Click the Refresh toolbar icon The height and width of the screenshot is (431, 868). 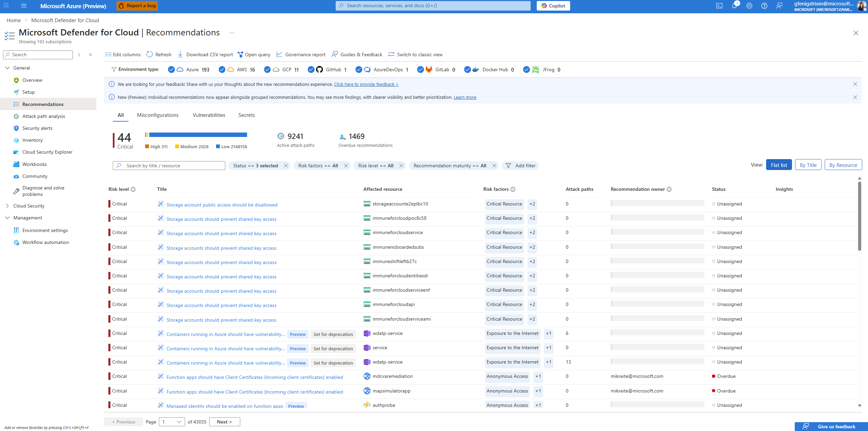pyautogui.click(x=150, y=55)
